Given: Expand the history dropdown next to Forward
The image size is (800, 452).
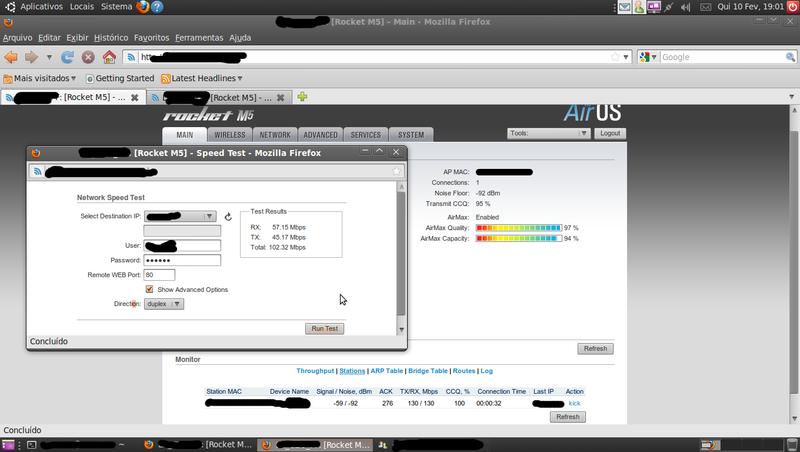Looking at the screenshot, I should click(49, 57).
